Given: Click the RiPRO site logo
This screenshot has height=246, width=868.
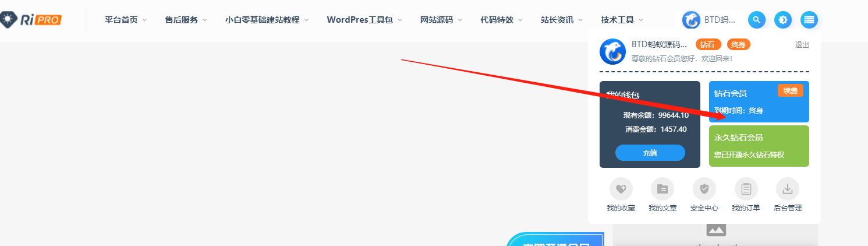Looking at the screenshot, I should tap(31, 20).
